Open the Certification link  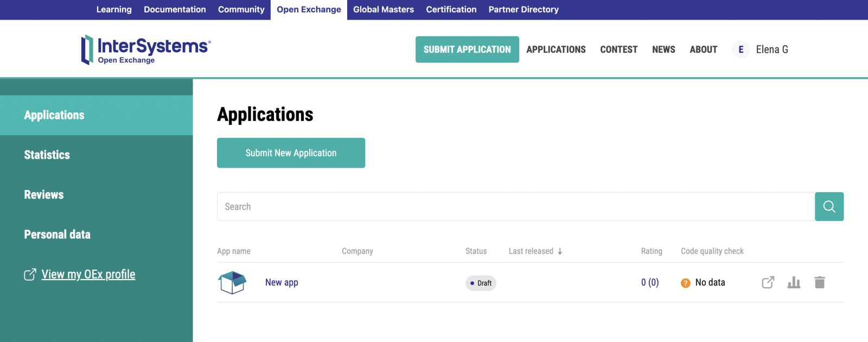tap(451, 9)
